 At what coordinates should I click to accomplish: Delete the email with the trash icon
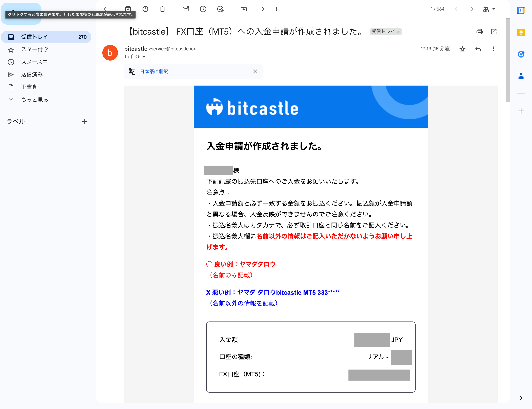tap(162, 9)
